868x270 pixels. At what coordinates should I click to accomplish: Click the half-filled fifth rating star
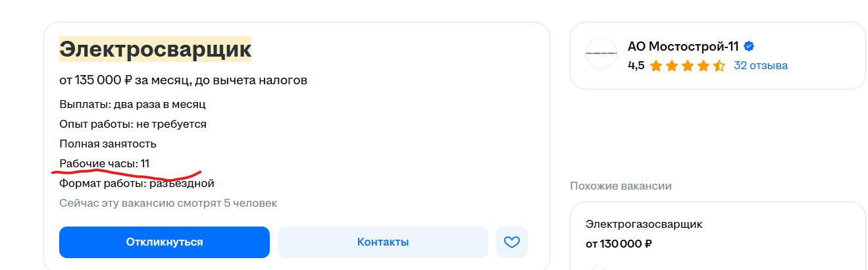pyautogui.click(x=719, y=66)
